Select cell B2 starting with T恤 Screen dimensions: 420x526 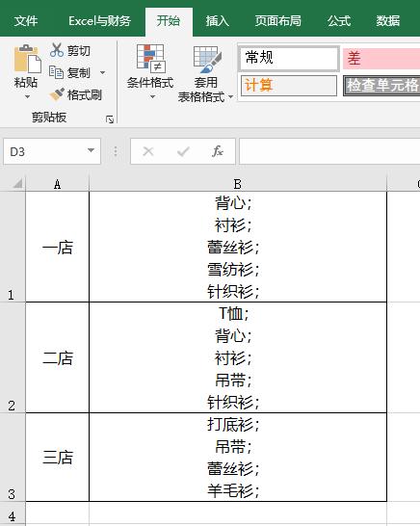point(238,357)
